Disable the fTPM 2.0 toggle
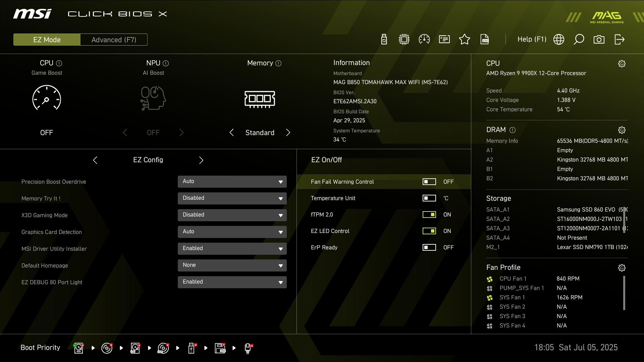The width and height of the screenshot is (644, 362). click(429, 215)
